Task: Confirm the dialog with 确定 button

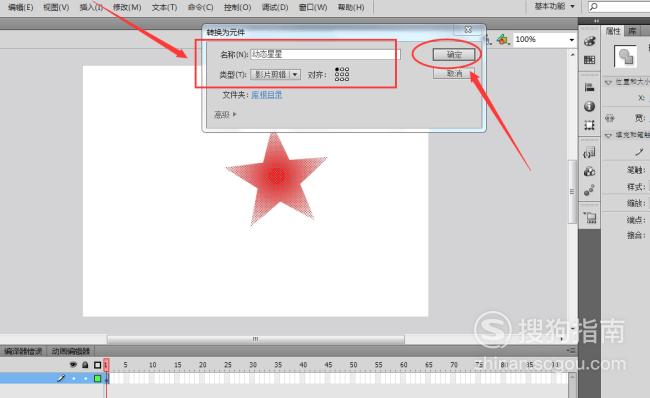Action: coord(454,54)
